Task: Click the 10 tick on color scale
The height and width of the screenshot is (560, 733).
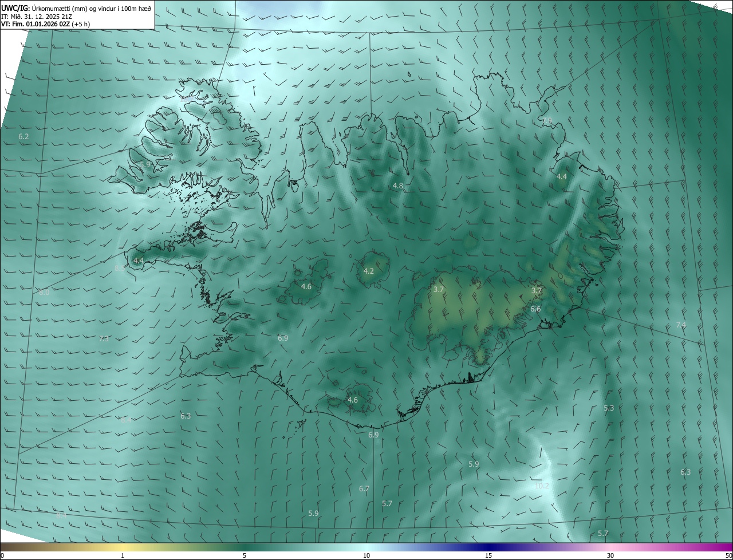Action: [x=366, y=555]
